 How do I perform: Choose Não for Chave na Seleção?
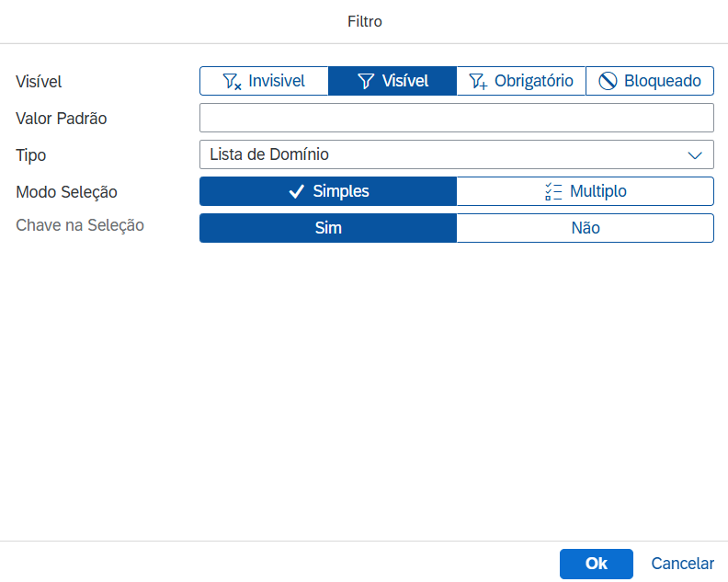(x=585, y=228)
